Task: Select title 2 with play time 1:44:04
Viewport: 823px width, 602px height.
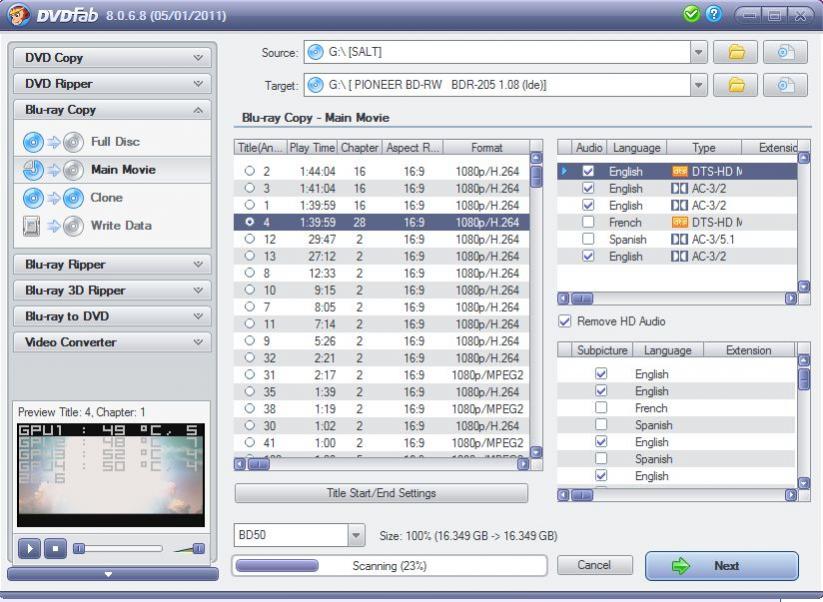Action: pos(250,171)
